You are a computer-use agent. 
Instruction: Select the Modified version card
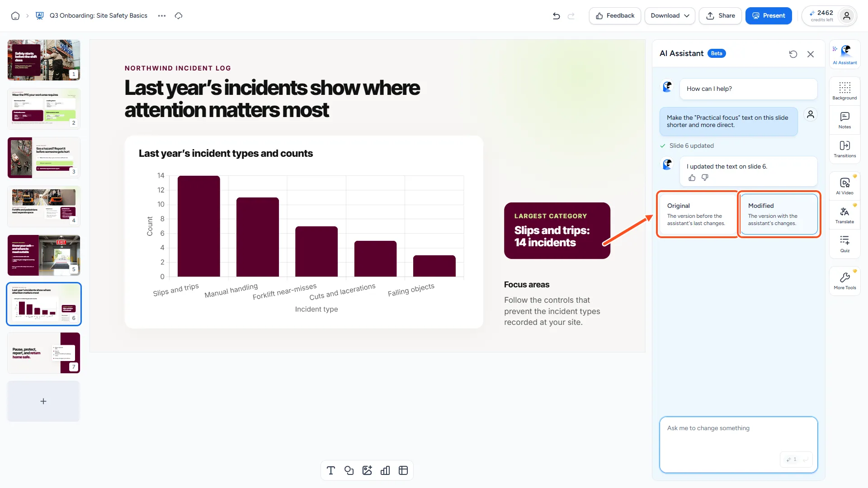[779, 214]
